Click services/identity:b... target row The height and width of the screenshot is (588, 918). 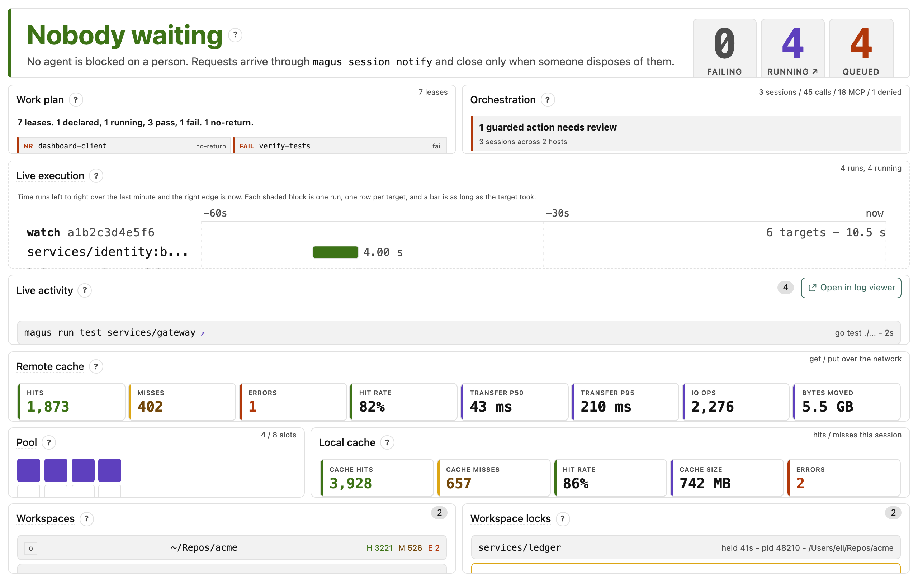[108, 252]
